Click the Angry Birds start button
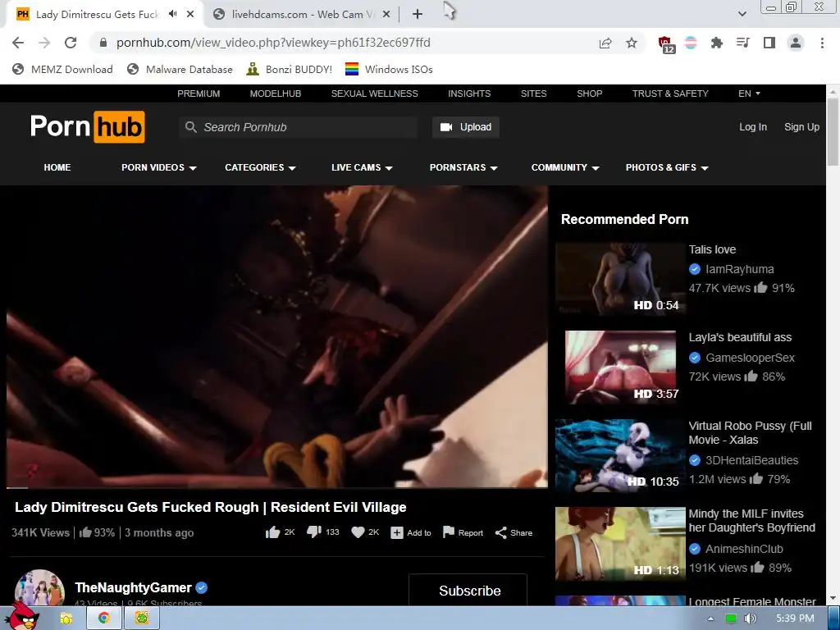 tap(22, 616)
